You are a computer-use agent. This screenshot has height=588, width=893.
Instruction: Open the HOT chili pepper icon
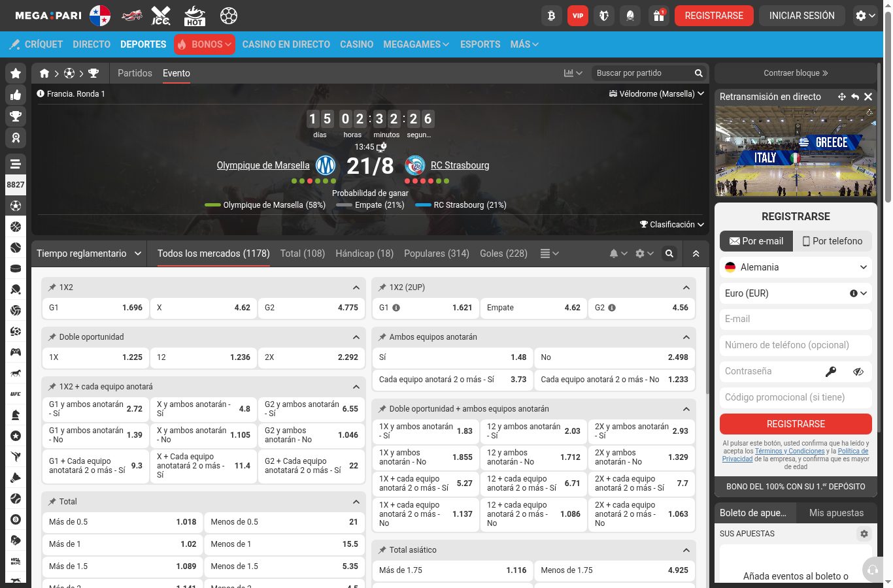click(x=195, y=16)
